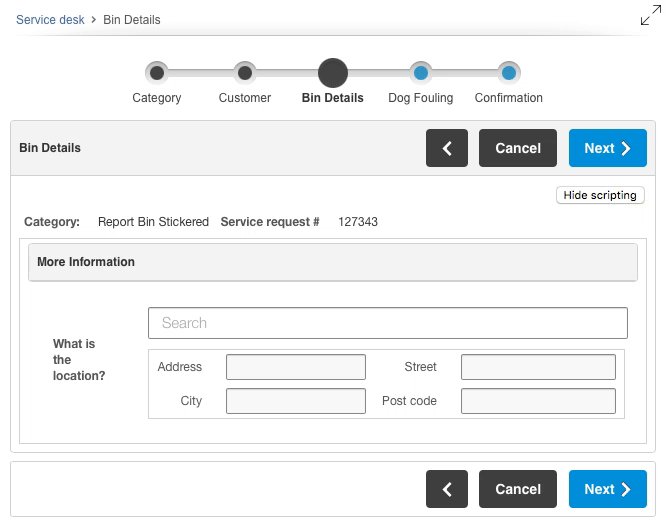Select the Confirmation step circle
The image size is (666, 528).
508,73
